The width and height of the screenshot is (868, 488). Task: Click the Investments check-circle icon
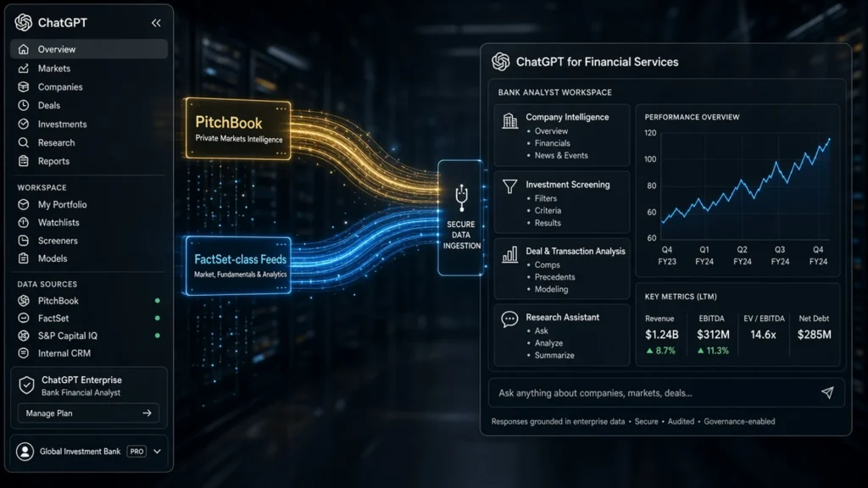[23, 124]
